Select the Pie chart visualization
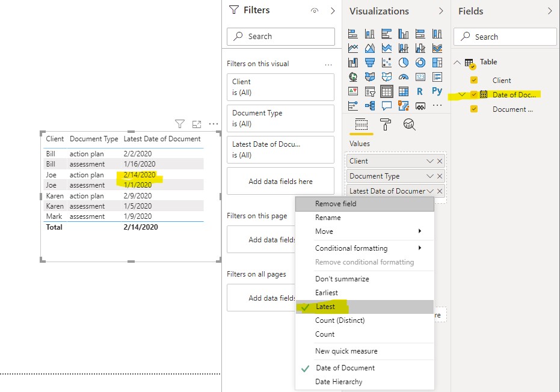 pos(403,63)
